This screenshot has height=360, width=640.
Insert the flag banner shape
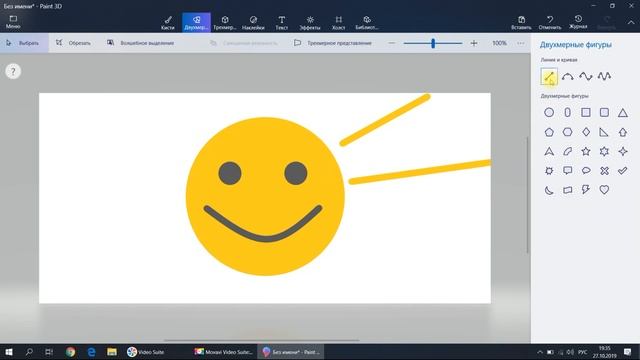click(567, 190)
